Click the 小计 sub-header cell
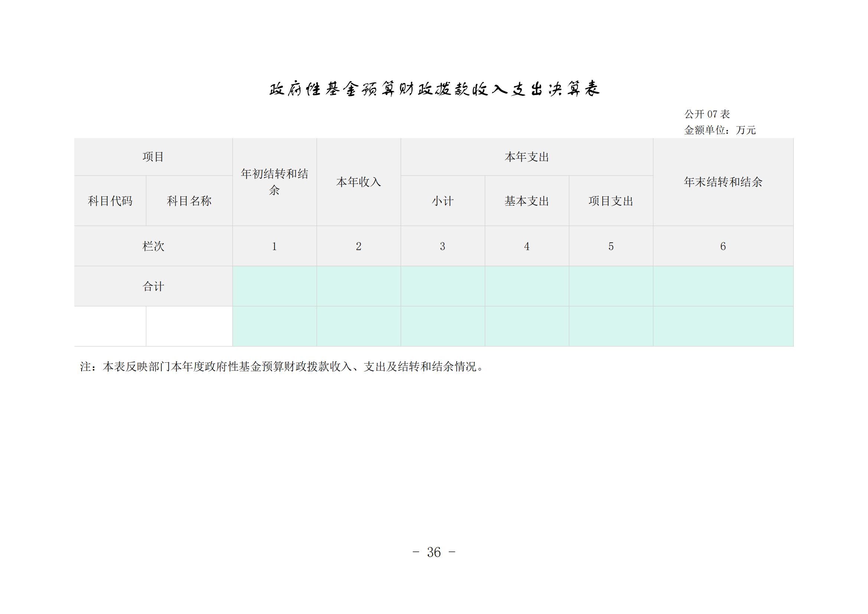 point(443,201)
